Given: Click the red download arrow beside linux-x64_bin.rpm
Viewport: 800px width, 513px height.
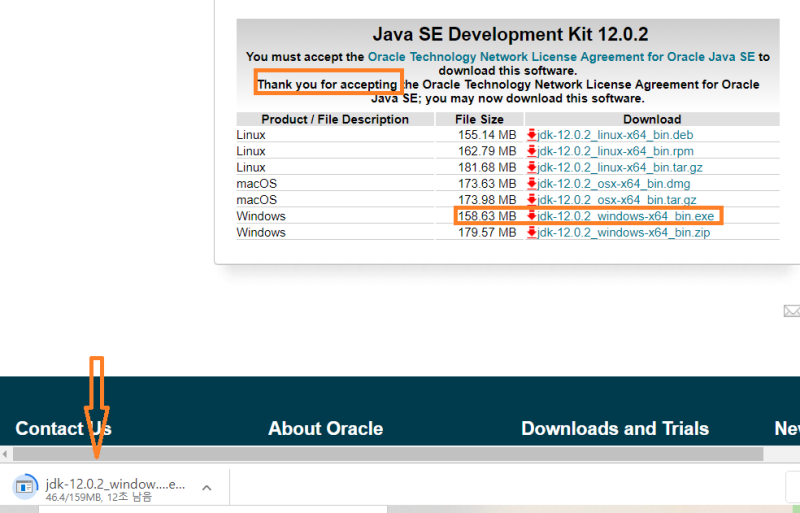Looking at the screenshot, I should tap(532, 151).
